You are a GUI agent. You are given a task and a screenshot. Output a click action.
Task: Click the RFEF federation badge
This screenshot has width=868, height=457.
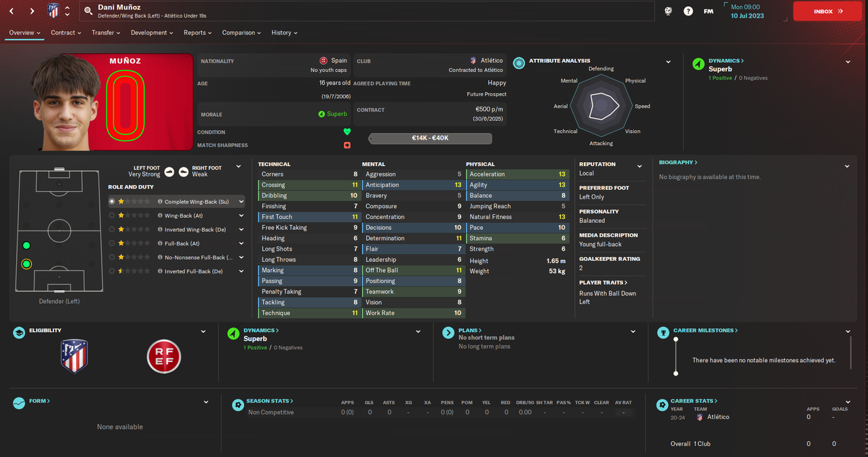tap(164, 357)
